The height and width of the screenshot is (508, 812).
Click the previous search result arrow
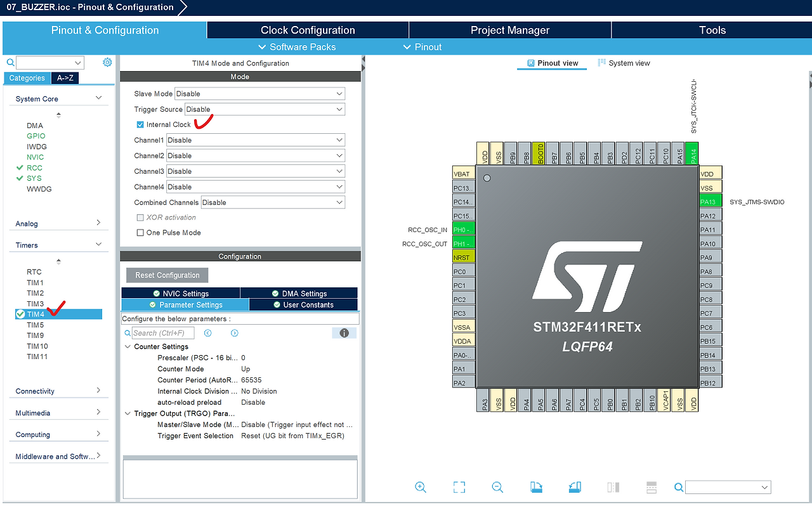(x=208, y=333)
